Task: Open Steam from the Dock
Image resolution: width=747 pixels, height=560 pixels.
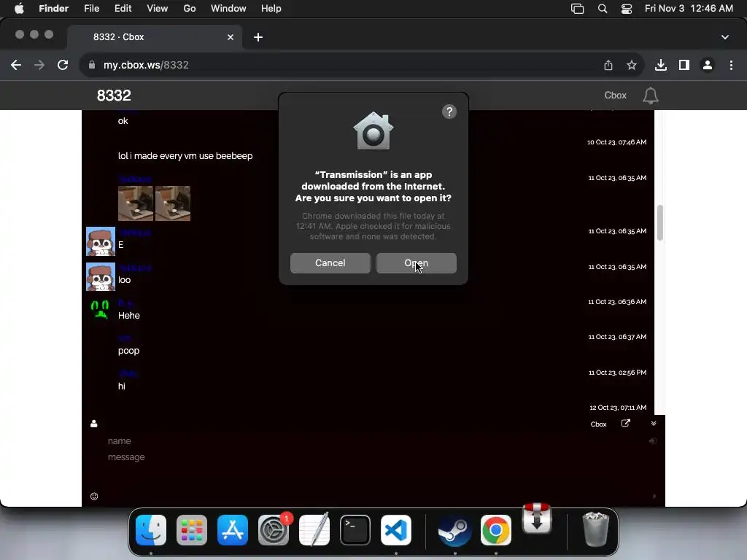Action: [x=455, y=531]
